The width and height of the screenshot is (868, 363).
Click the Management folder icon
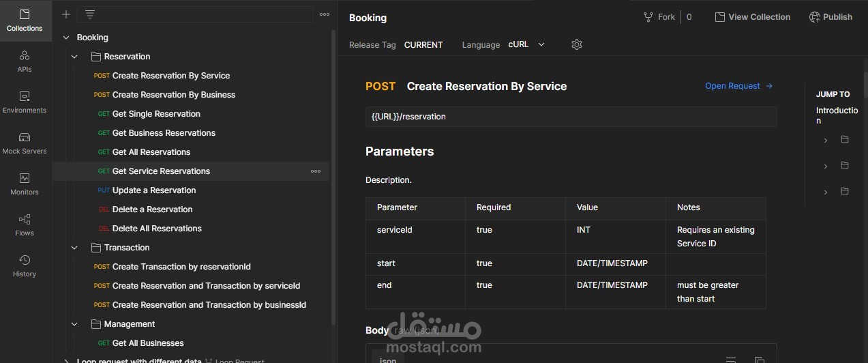pyautogui.click(x=95, y=324)
